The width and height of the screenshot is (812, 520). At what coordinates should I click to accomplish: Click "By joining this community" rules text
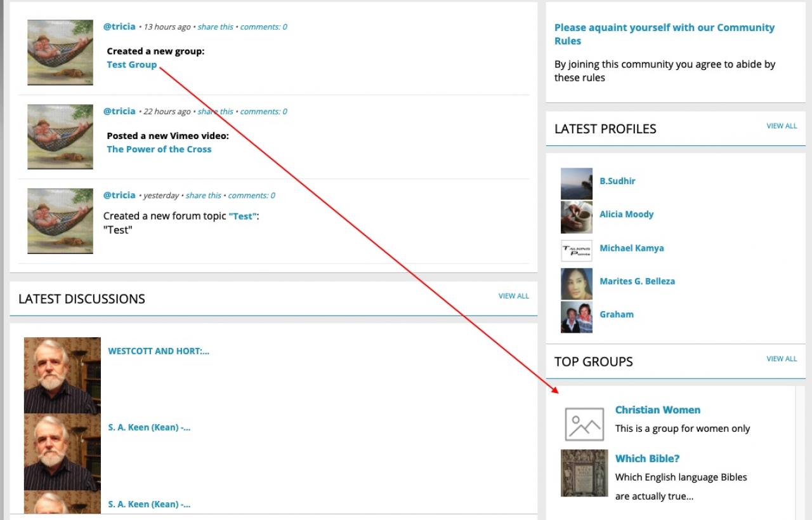[x=665, y=71]
